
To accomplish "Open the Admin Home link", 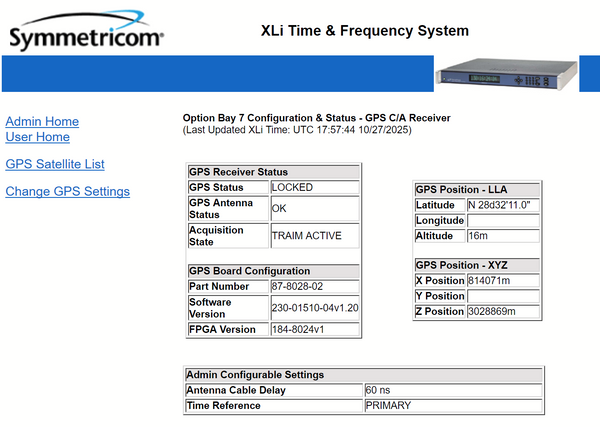I will 42,121.
